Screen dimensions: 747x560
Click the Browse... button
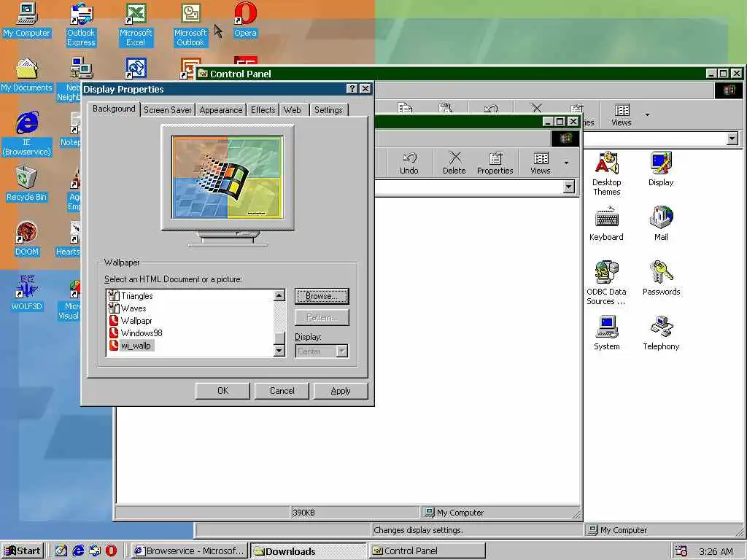[x=322, y=296]
